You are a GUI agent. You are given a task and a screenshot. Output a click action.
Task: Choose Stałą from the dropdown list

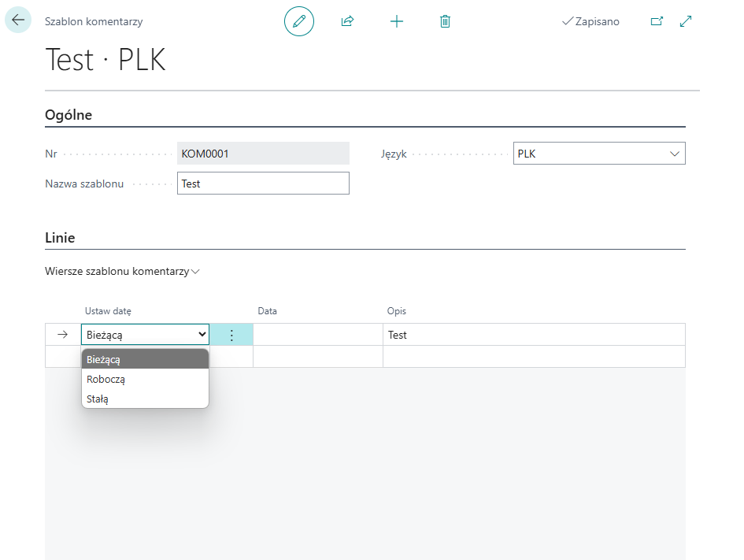click(x=145, y=399)
